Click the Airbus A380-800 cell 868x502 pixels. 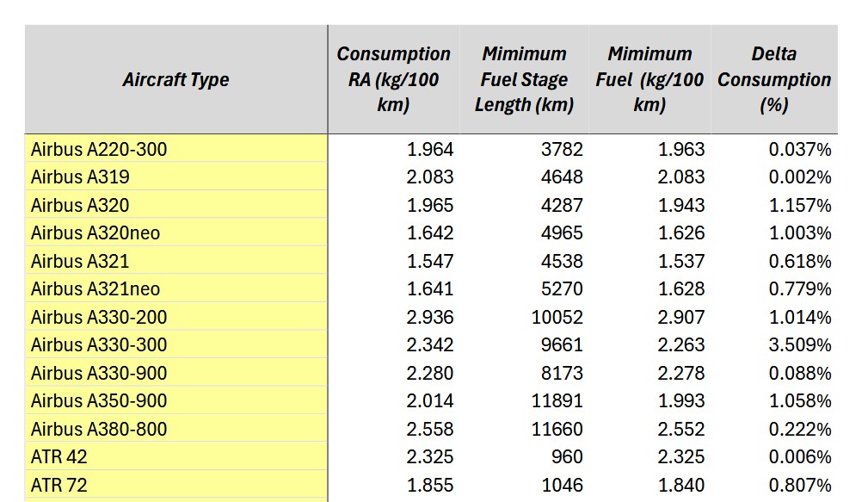(x=176, y=429)
